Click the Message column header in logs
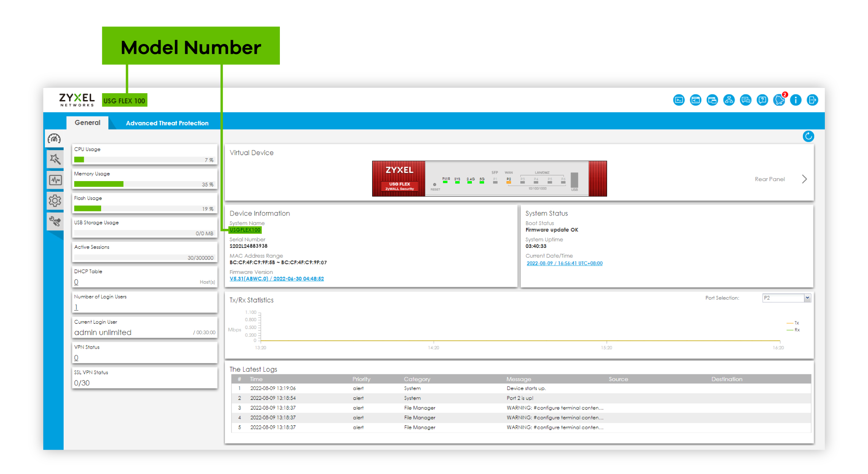 519,379
